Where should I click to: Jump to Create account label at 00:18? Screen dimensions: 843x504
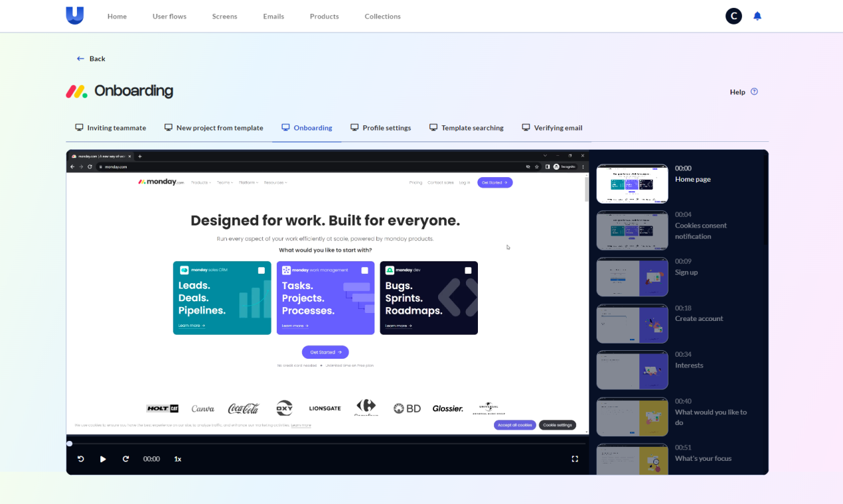[699, 319]
